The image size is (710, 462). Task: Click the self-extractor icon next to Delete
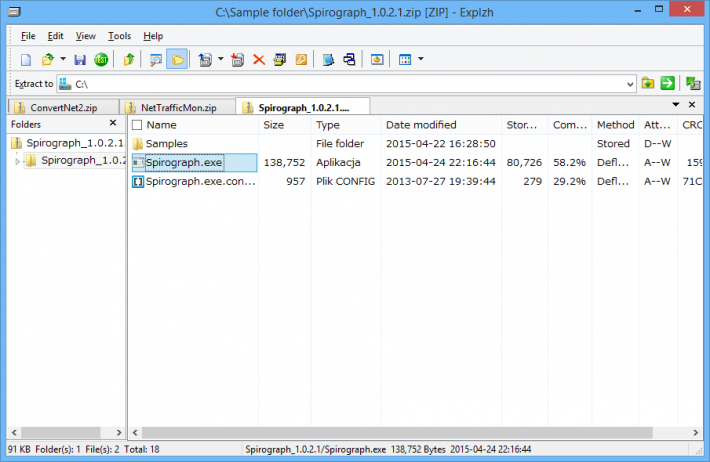pos(280,59)
